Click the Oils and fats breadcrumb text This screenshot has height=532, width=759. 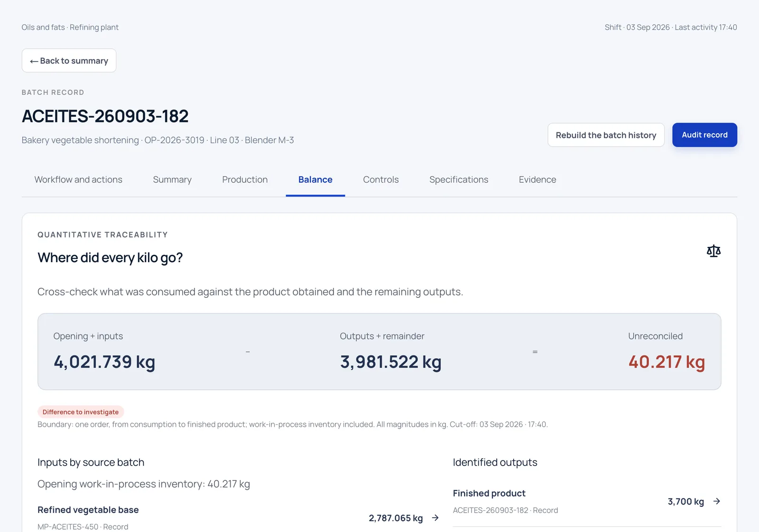[70, 28]
